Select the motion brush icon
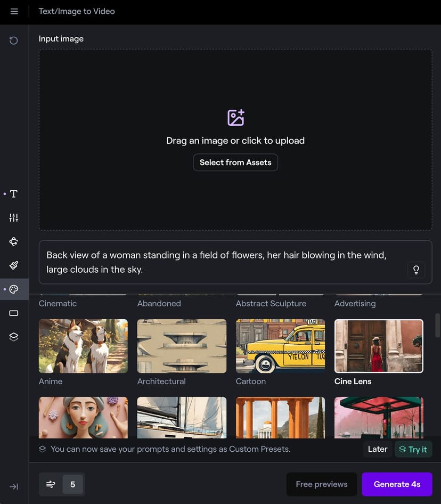 14,265
